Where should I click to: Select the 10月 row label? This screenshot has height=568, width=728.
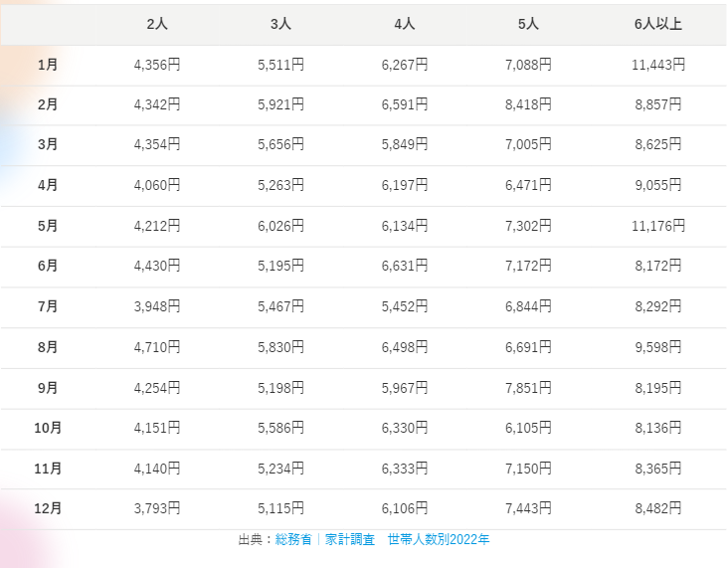[48, 428]
